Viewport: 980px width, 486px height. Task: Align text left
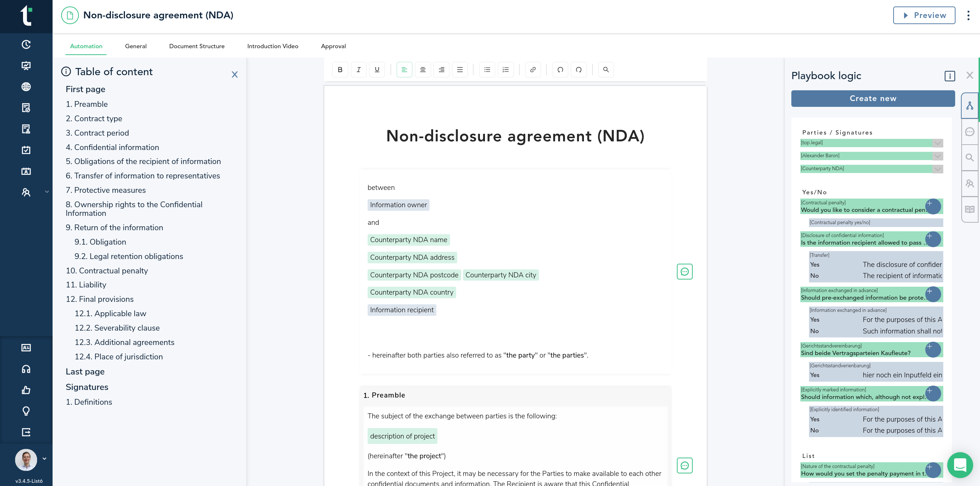[x=404, y=69]
